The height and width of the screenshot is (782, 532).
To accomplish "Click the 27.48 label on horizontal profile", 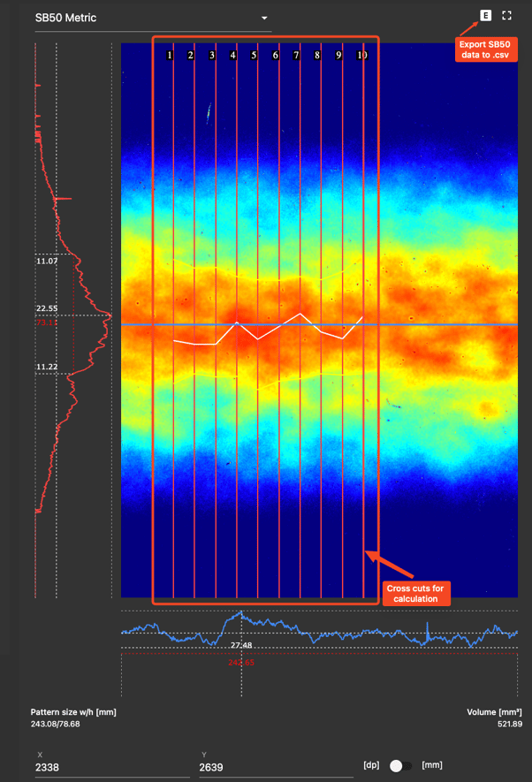I will tap(241, 646).
